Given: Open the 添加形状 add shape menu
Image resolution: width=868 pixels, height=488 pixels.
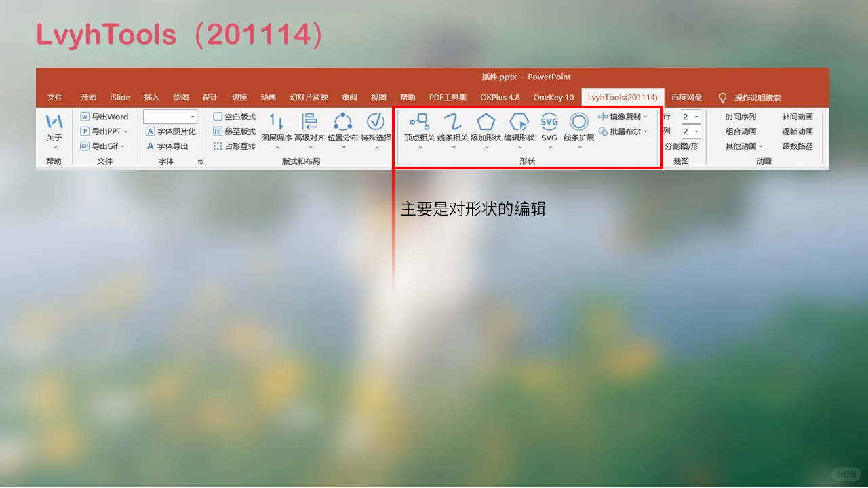Looking at the screenshot, I should point(486,130).
